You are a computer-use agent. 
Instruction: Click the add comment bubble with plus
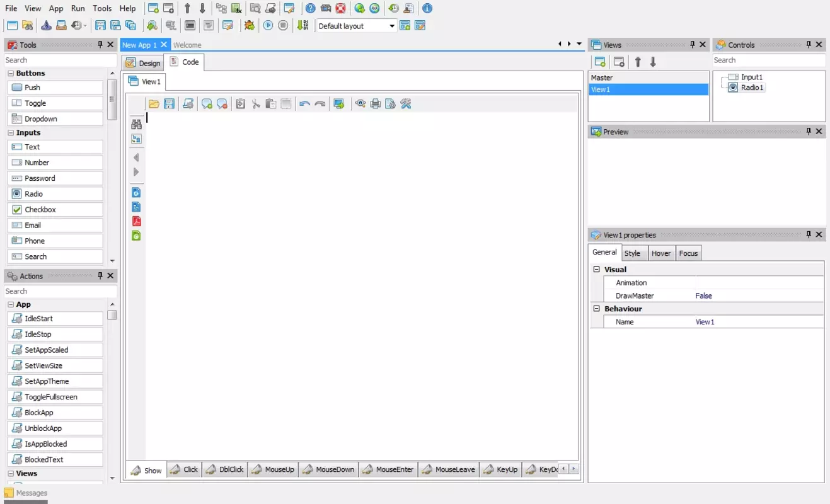point(207,104)
